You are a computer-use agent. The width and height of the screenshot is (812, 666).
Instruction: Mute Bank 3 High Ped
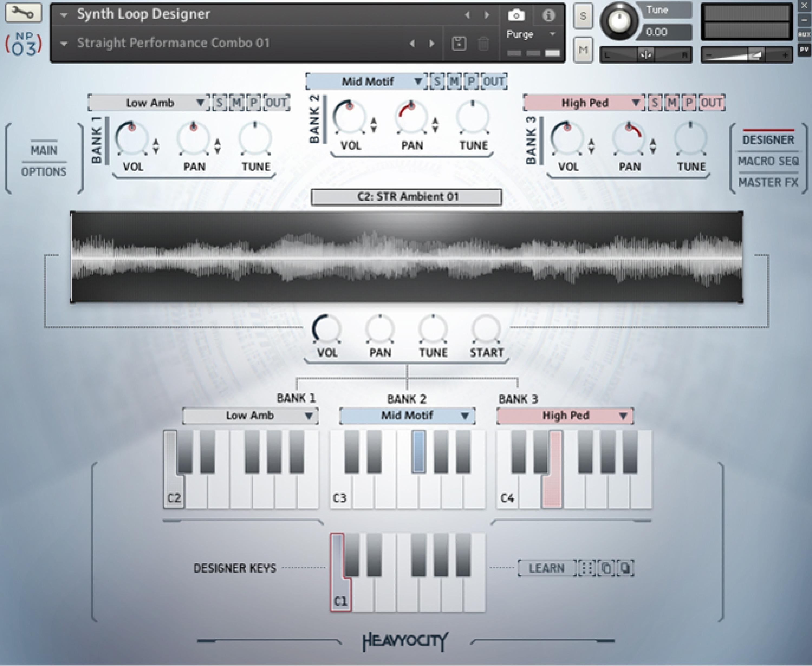point(672,103)
